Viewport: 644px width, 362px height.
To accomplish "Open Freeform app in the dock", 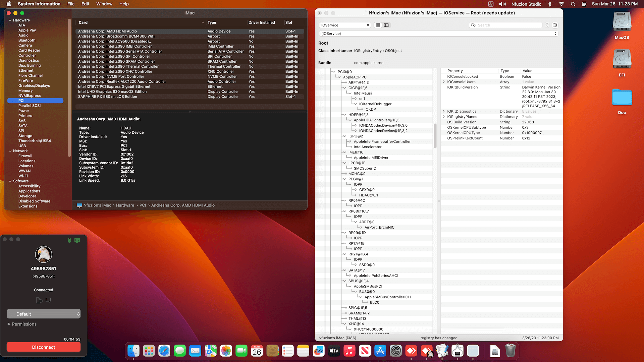I will (x=319, y=351).
